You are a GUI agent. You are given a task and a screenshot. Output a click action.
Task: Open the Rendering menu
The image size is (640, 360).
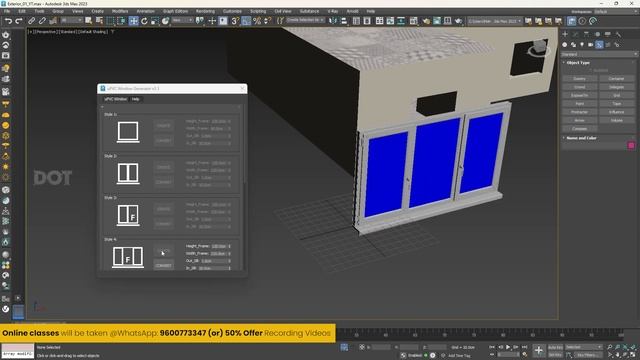(x=205, y=11)
